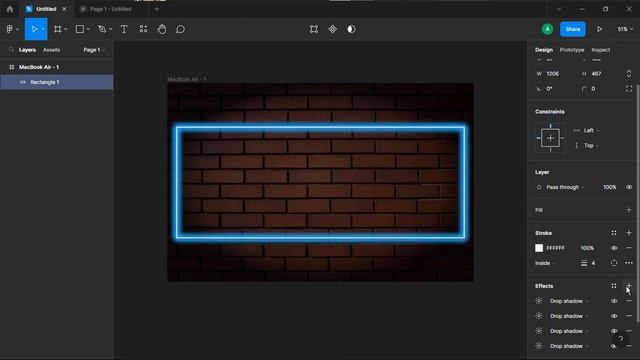Expand the shape tools arrow
Image resolution: width=640 pixels, height=360 pixels.
tap(88, 29)
